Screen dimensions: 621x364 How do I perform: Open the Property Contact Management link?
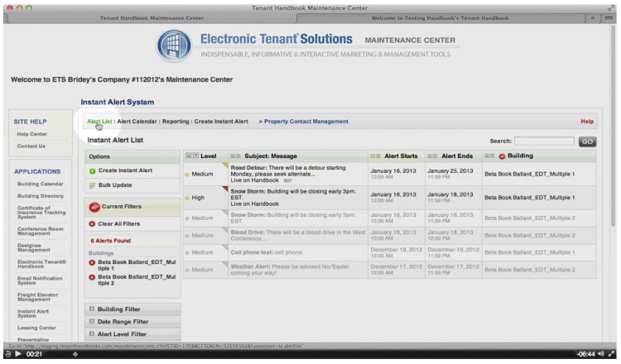pyautogui.click(x=306, y=122)
